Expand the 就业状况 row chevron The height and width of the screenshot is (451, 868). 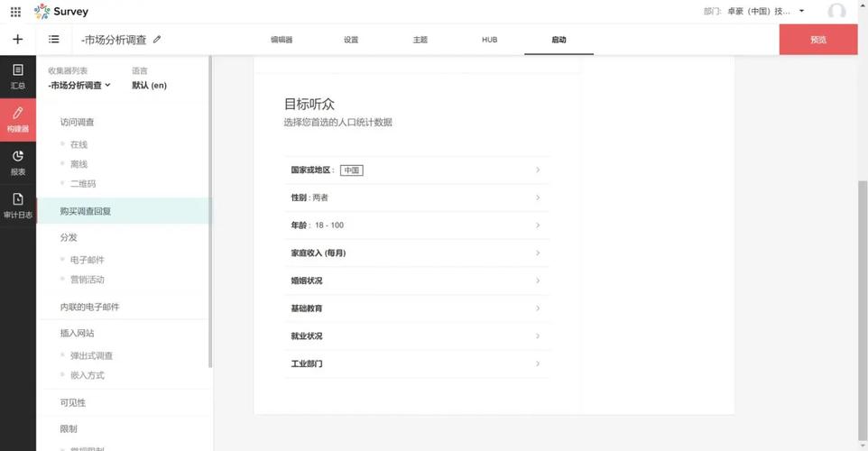(538, 336)
